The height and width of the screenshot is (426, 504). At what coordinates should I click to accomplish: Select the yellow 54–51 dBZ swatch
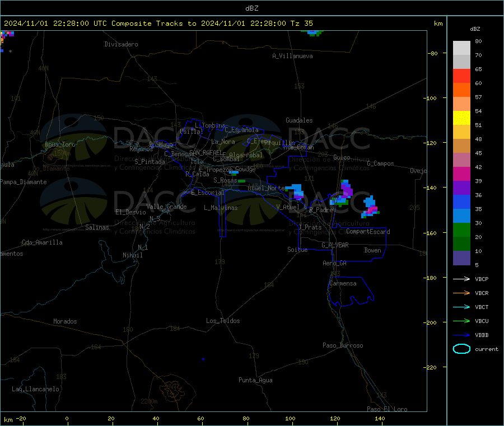point(461,118)
